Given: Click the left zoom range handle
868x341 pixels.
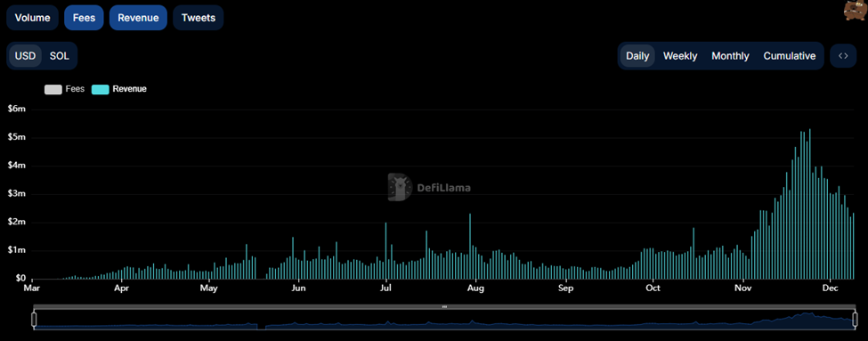Looking at the screenshot, I should tap(34, 320).
